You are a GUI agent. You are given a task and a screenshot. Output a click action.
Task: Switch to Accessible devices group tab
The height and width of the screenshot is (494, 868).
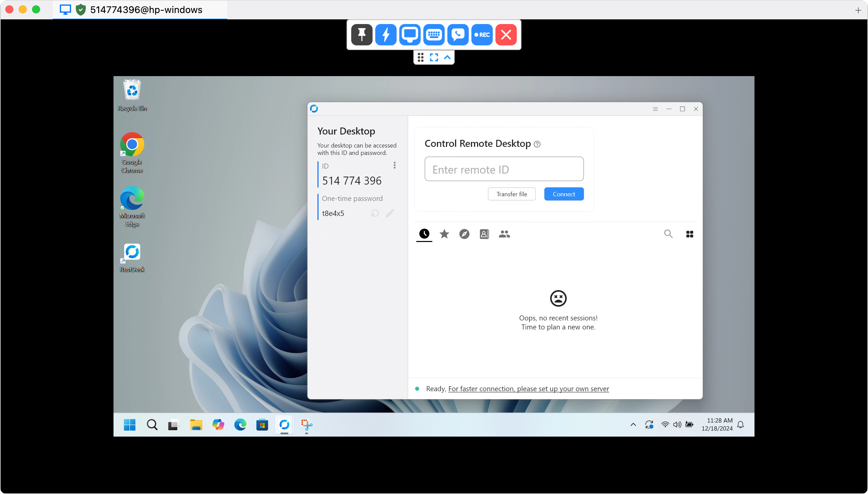coord(504,234)
